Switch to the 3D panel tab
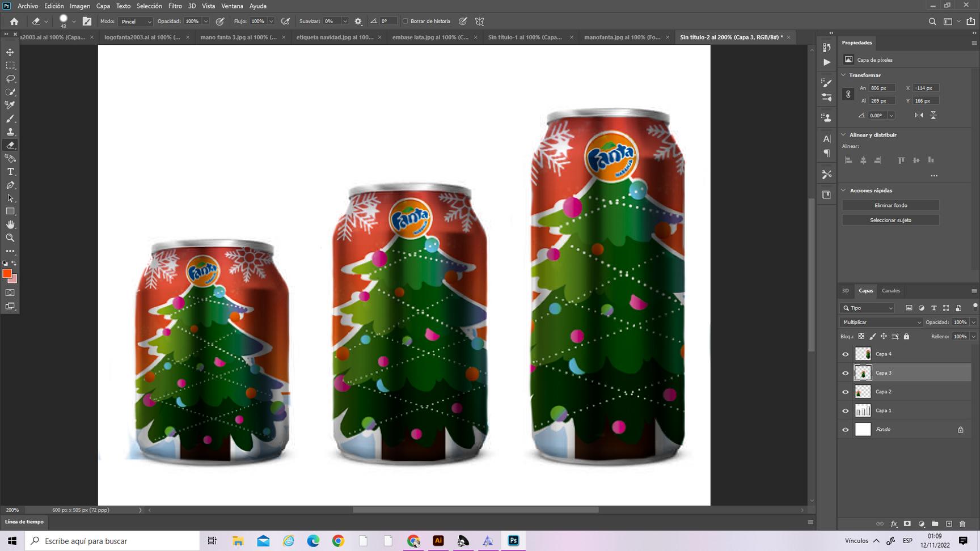This screenshot has height=551, width=980. coord(845,291)
